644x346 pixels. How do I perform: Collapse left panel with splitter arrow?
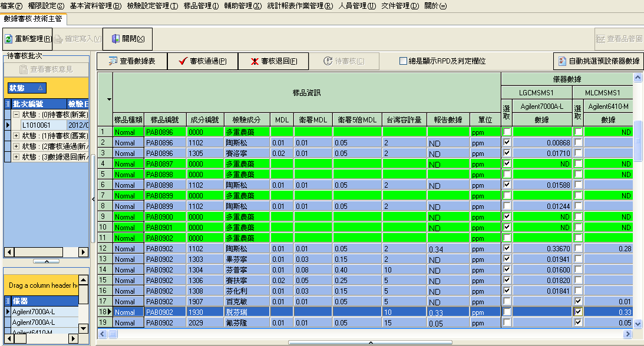[x=93, y=199]
